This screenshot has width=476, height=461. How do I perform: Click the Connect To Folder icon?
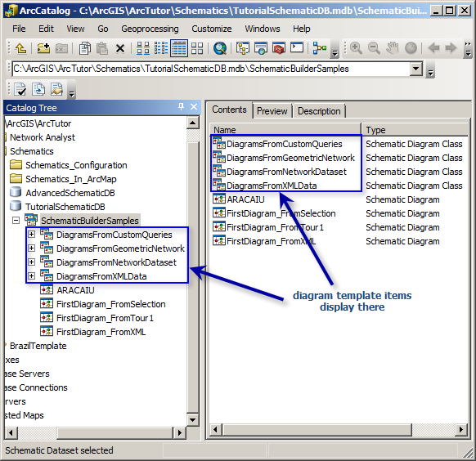click(x=43, y=48)
